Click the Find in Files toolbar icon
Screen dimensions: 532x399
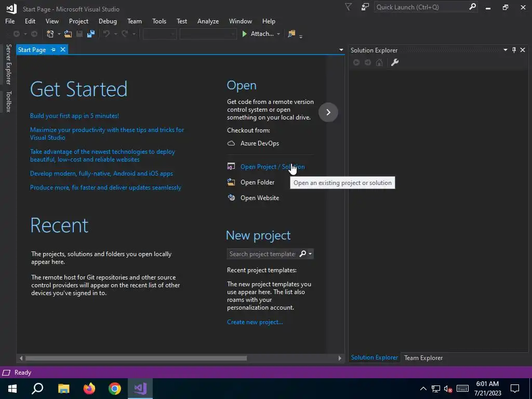click(291, 34)
